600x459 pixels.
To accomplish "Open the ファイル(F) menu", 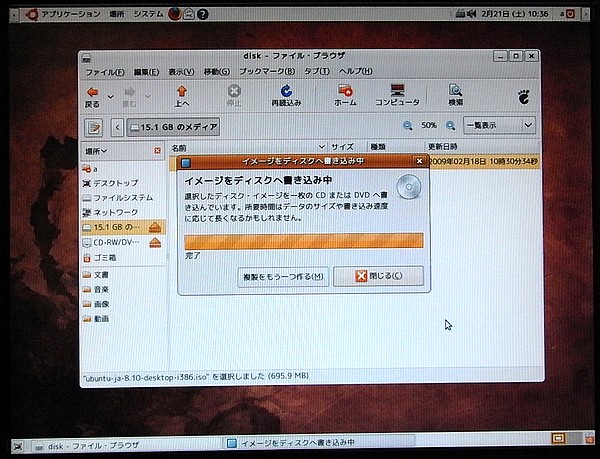I will coord(104,72).
